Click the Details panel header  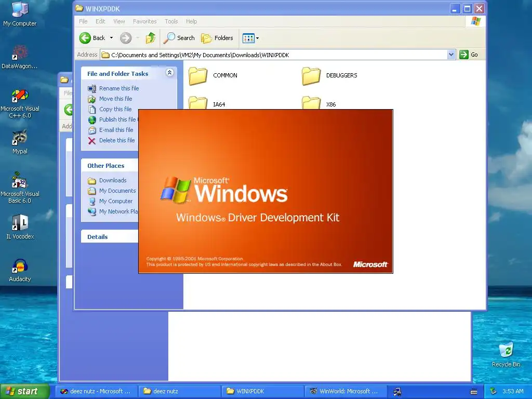(x=110, y=237)
